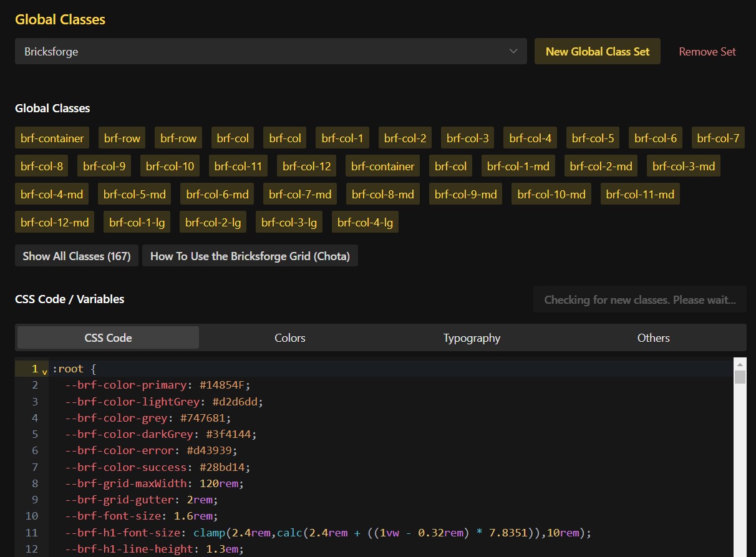Click the #14854F hex value
The width and height of the screenshot is (756, 557).
pyautogui.click(x=222, y=385)
